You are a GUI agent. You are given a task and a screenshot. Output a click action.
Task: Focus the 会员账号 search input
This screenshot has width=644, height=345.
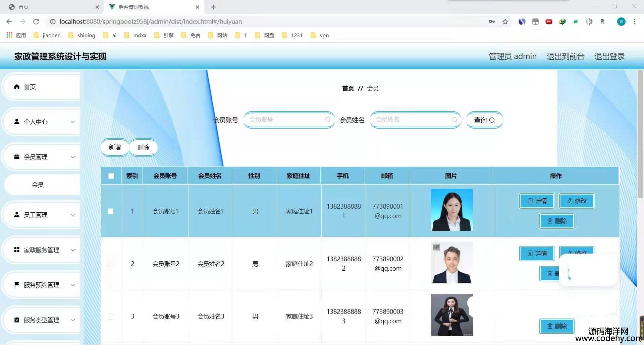pyautogui.click(x=289, y=120)
